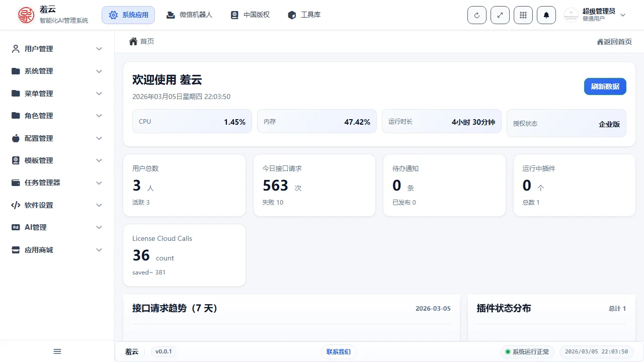Toggle fullscreen with the expand arrows icon
This screenshot has height=362, width=644.
[500, 15]
